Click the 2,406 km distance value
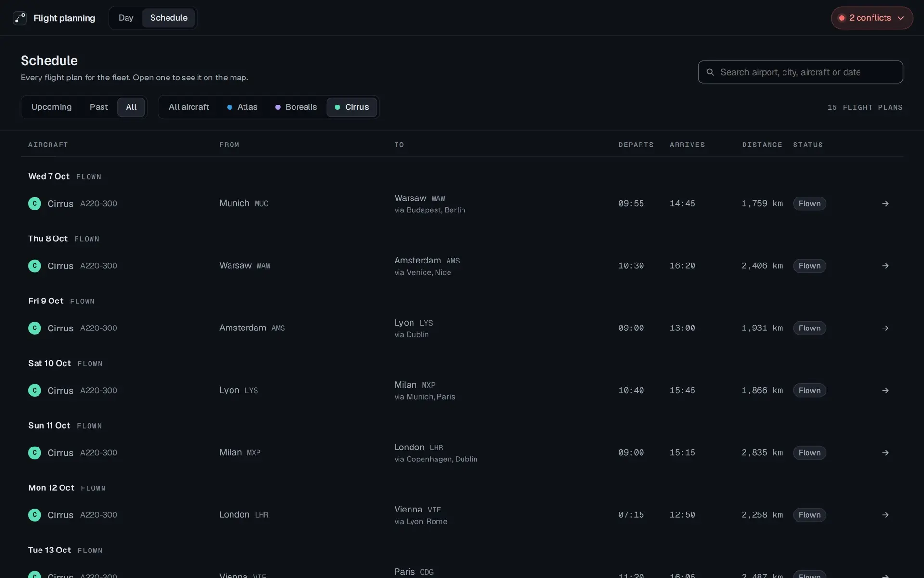Image resolution: width=924 pixels, height=578 pixels. pyautogui.click(x=762, y=266)
